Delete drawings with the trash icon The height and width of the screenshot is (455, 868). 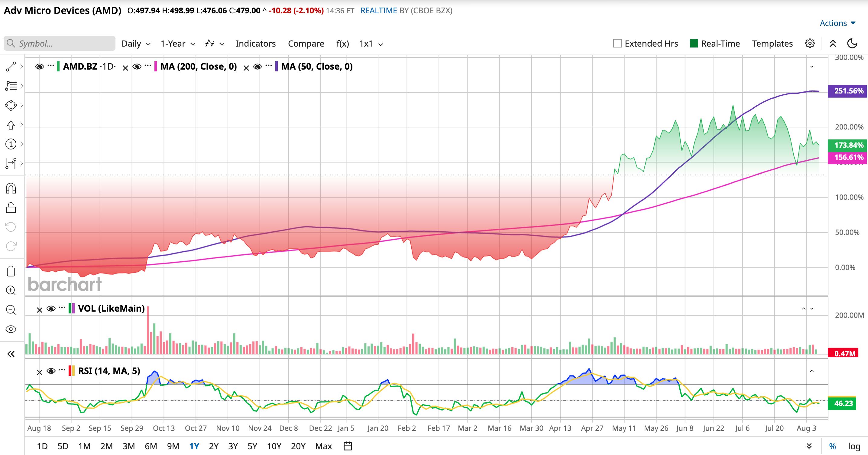(x=11, y=271)
